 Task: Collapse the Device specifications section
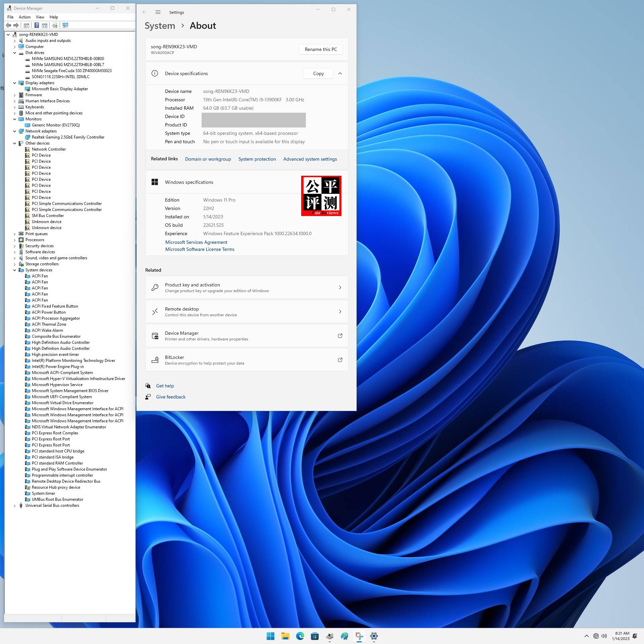tap(340, 73)
